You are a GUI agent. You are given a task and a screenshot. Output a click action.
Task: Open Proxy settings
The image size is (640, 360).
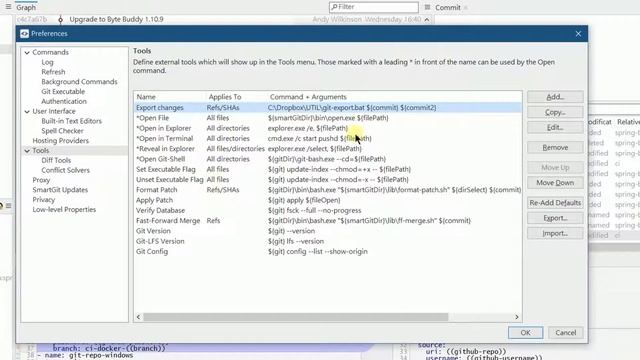coord(41,180)
